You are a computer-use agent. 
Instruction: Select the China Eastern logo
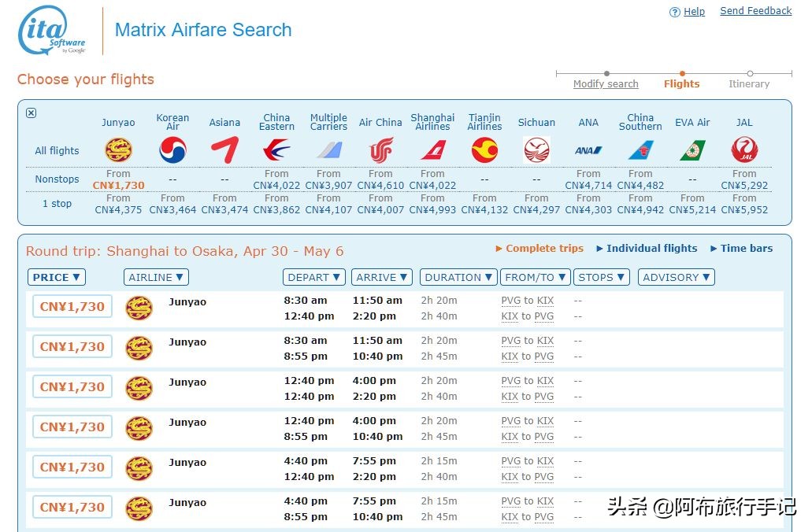click(x=276, y=150)
